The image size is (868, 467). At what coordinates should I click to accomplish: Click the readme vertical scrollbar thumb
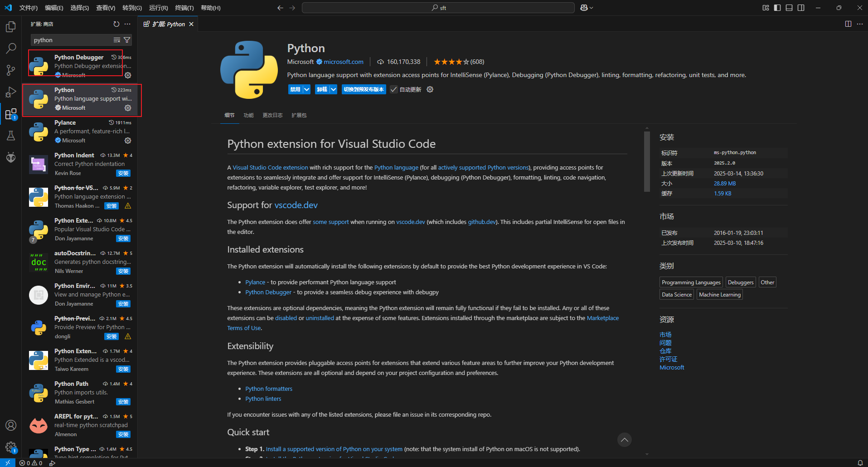[647, 161]
